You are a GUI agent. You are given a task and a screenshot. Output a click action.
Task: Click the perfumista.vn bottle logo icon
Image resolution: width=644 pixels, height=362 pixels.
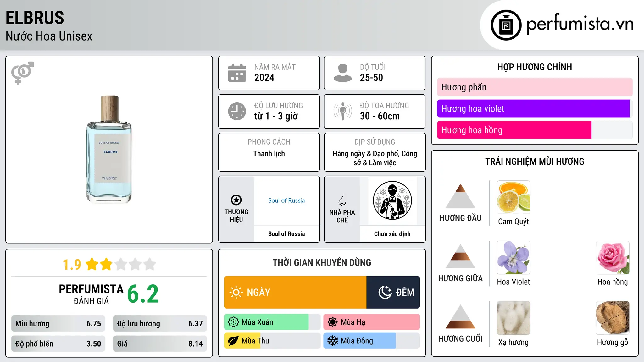tap(506, 25)
